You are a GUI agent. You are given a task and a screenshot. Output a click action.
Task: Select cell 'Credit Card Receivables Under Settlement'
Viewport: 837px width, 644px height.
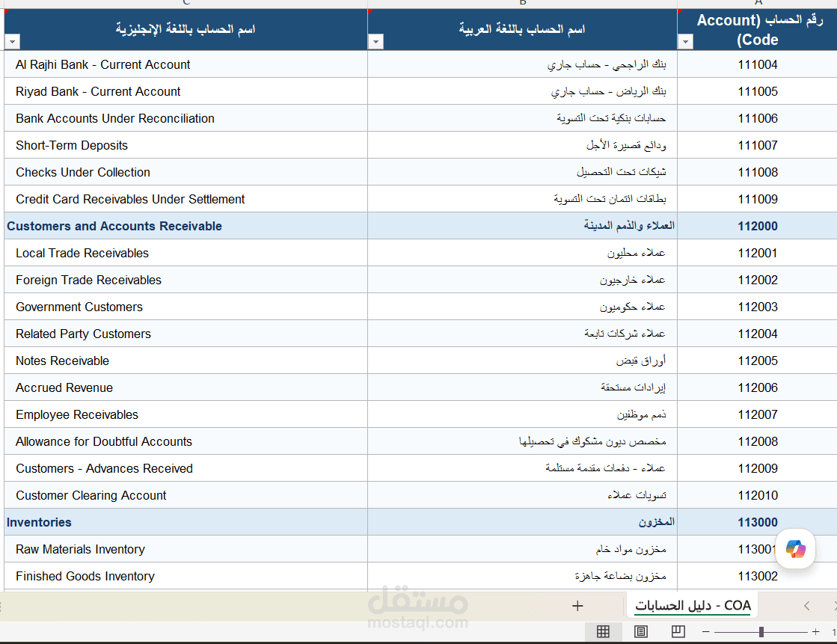pos(186,199)
